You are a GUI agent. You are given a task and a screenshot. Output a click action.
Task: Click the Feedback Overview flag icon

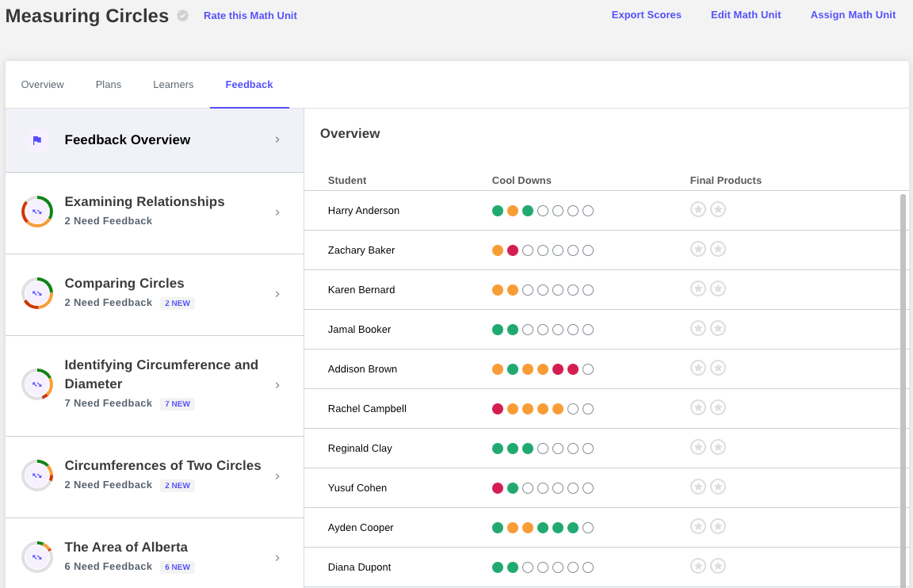[36, 140]
